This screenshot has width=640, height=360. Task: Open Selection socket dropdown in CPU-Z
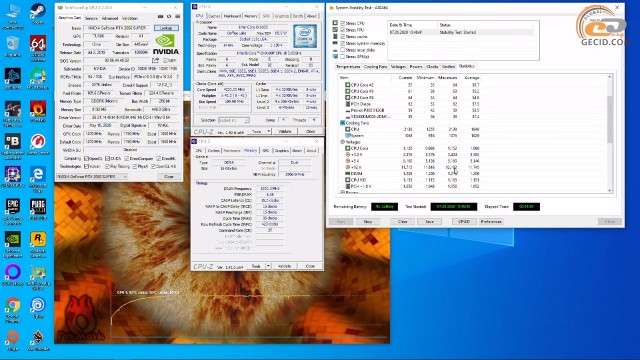(x=233, y=120)
